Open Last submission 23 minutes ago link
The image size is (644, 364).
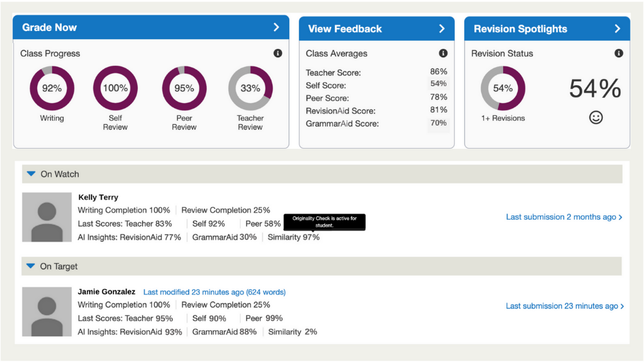(x=565, y=306)
